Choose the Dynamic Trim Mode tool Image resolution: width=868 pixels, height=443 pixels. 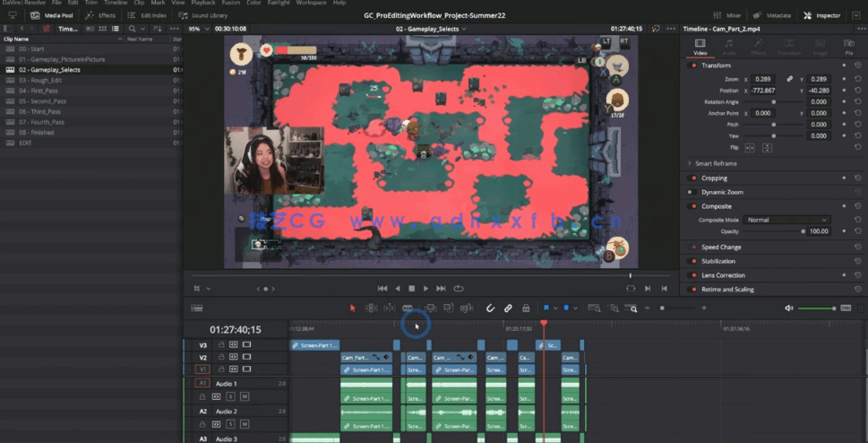point(389,308)
